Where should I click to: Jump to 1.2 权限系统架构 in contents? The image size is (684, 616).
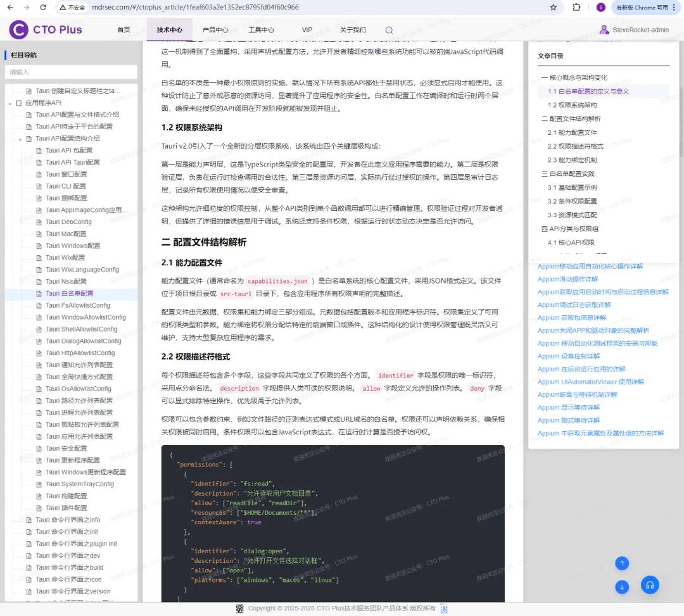click(x=573, y=105)
